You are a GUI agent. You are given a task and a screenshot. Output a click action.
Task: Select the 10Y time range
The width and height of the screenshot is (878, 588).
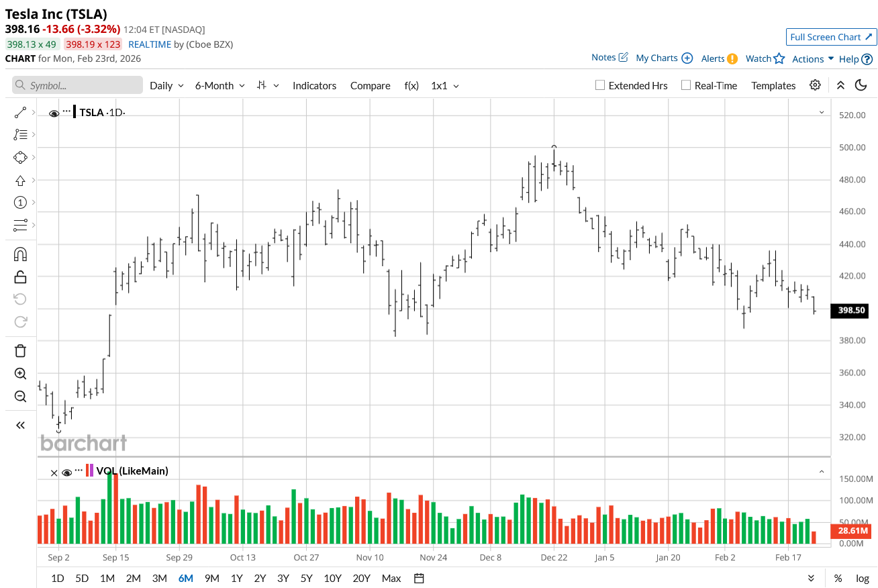point(332,578)
